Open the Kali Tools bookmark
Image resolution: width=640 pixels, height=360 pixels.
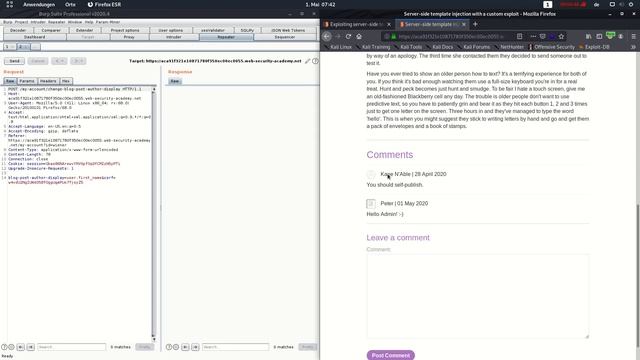[408, 47]
